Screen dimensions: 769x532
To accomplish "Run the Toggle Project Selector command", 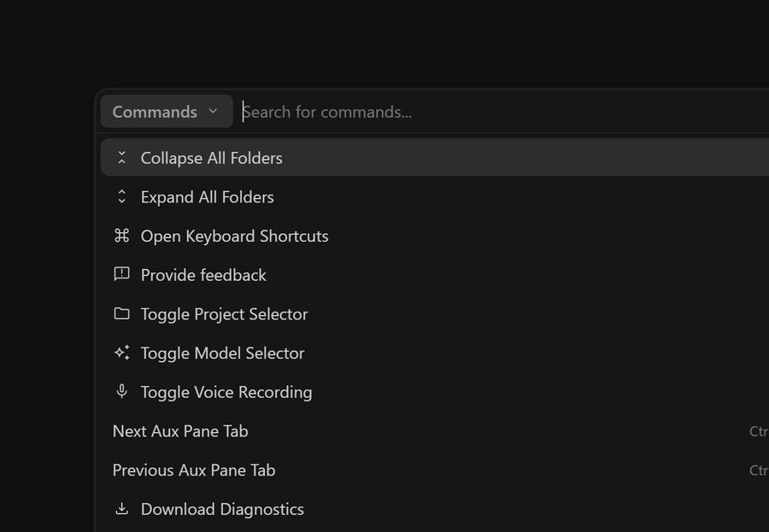I will point(435,313).
